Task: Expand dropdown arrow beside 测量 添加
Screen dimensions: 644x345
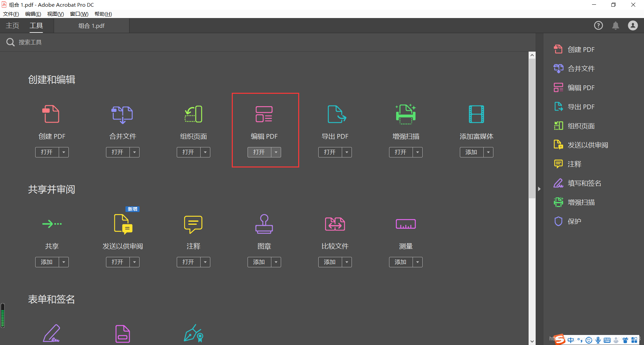Action: [x=418, y=262]
